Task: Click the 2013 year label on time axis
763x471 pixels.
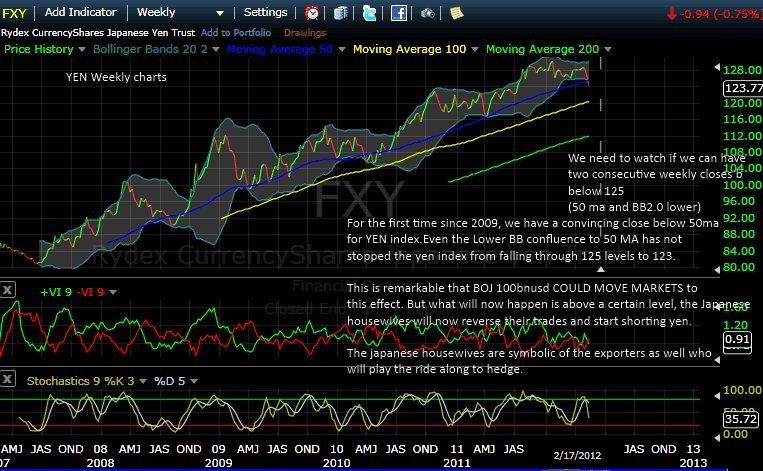Action: pos(693,463)
